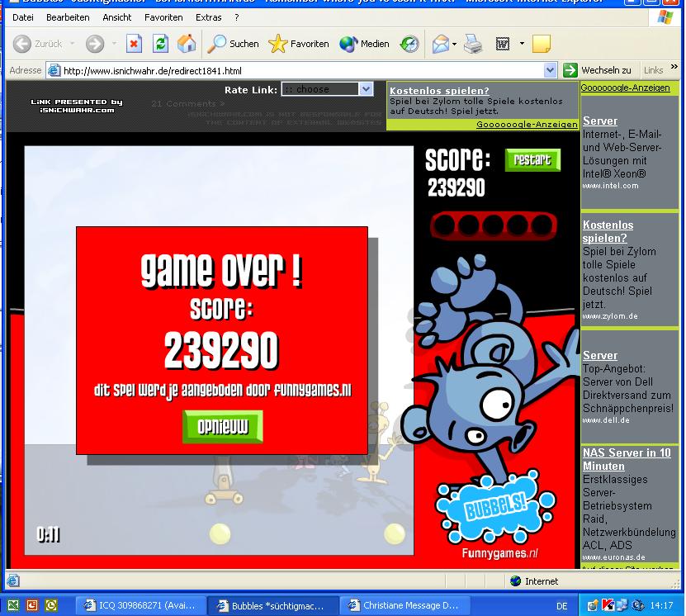Expand the Word edit button dropdown arrow
The image size is (686, 616).
[522, 44]
